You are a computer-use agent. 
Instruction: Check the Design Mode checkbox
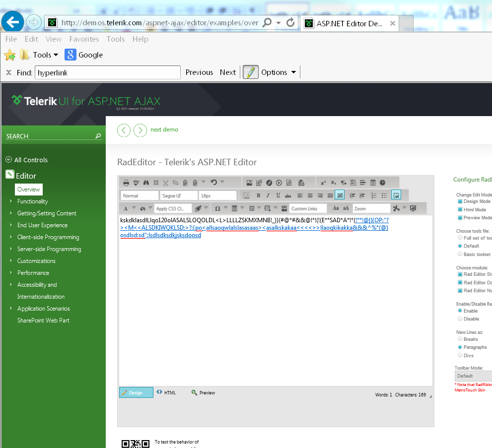(460, 201)
